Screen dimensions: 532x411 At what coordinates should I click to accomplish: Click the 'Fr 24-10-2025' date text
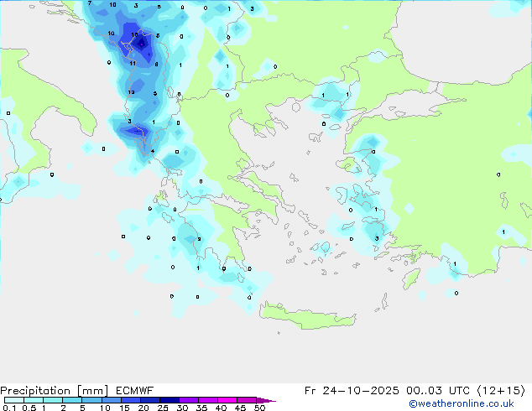pos(352,391)
